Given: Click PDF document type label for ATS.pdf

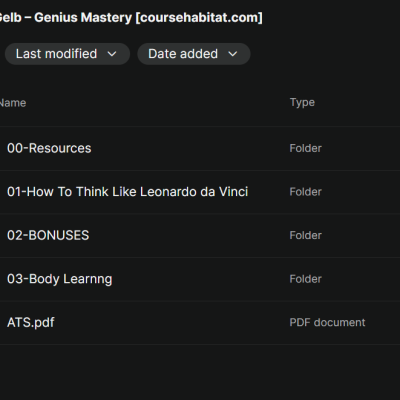Looking at the screenshot, I should click(327, 322).
